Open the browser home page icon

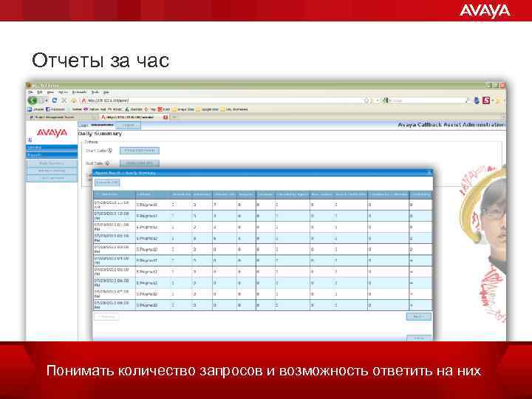coord(73,100)
